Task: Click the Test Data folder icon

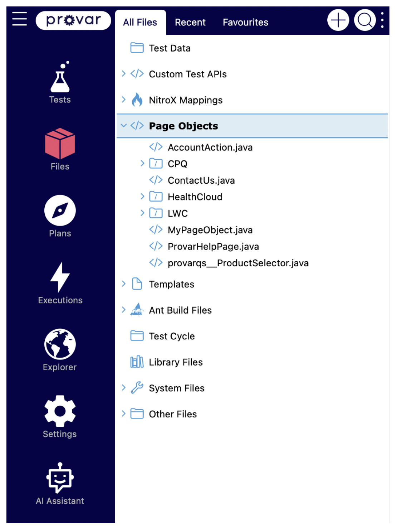Action: point(137,48)
